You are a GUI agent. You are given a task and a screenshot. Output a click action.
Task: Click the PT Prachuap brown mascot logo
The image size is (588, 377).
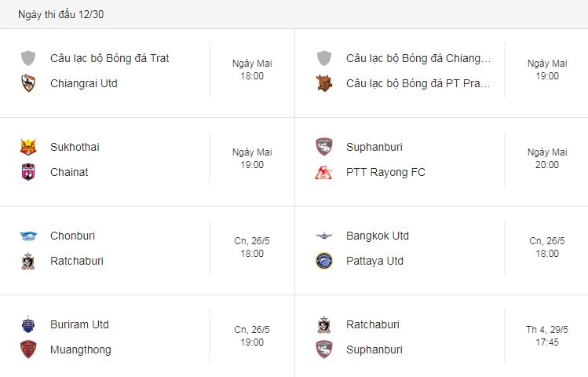(x=324, y=83)
